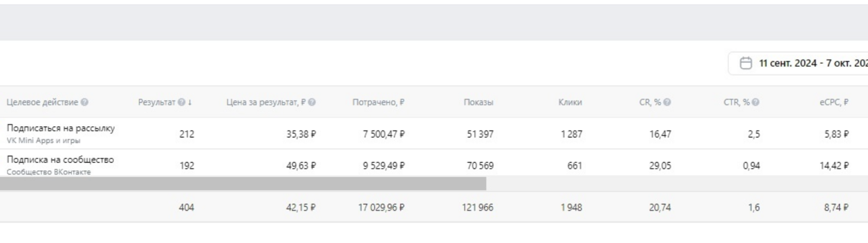Sort table by Клики column
Viewport: 868px width, 243px height.
(x=570, y=102)
